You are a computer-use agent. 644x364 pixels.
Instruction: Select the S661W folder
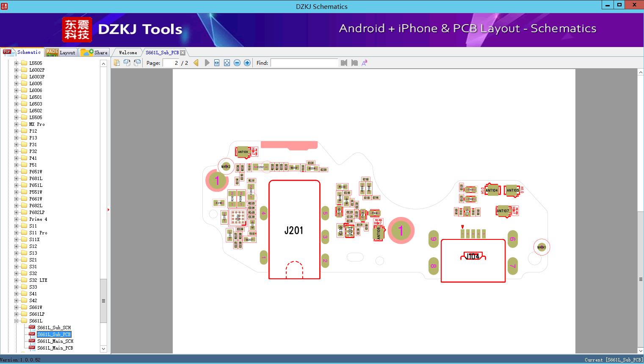tap(36, 307)
